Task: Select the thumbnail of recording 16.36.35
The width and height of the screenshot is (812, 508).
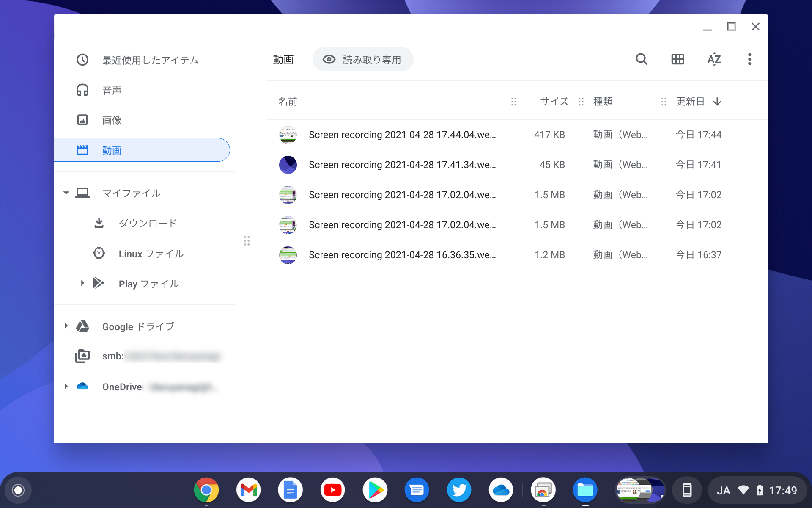Action: [x=288, y=255]
